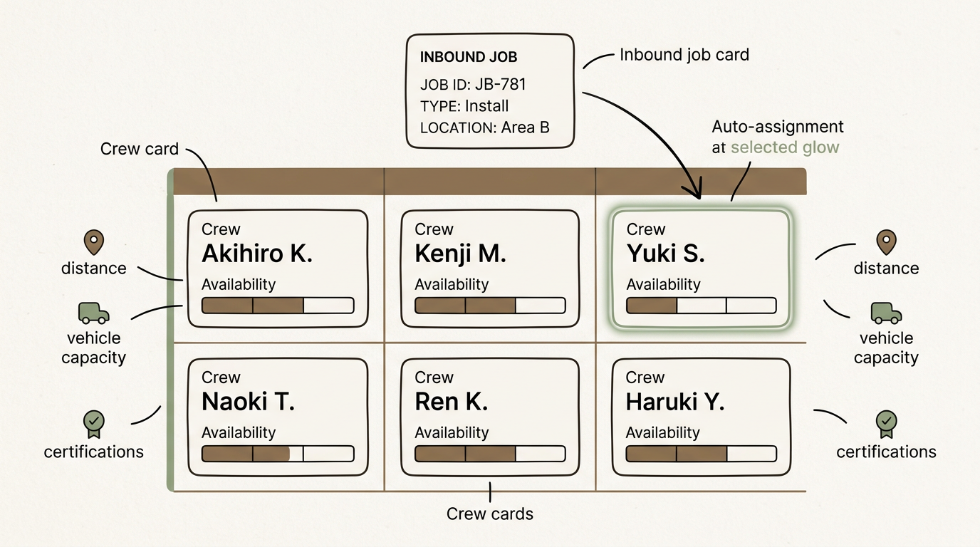Screen dimensions: 980x547
Task: Click the left certifications badge icon
Action: 94,424
